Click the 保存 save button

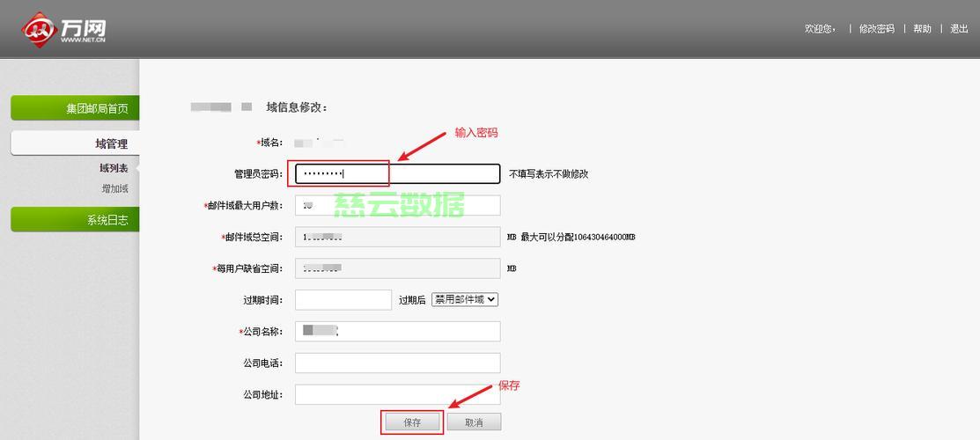[x=412, y=422]
